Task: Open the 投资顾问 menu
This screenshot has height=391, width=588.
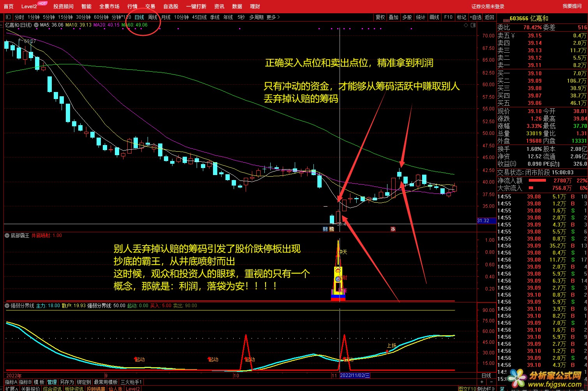Action: 63,6
